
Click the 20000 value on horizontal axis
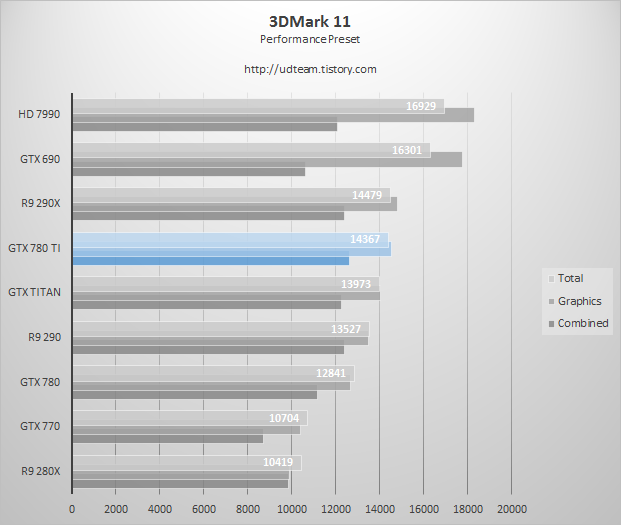[511, 509]
